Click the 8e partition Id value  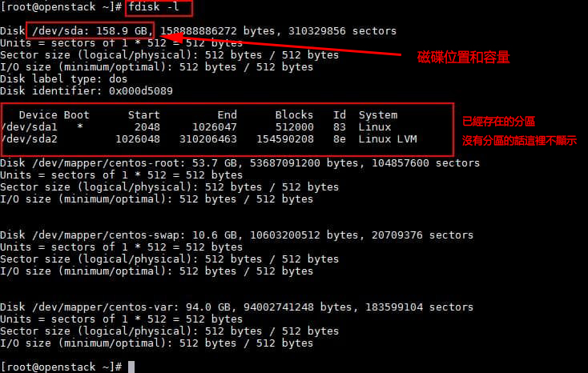click(x=339, y=139)
